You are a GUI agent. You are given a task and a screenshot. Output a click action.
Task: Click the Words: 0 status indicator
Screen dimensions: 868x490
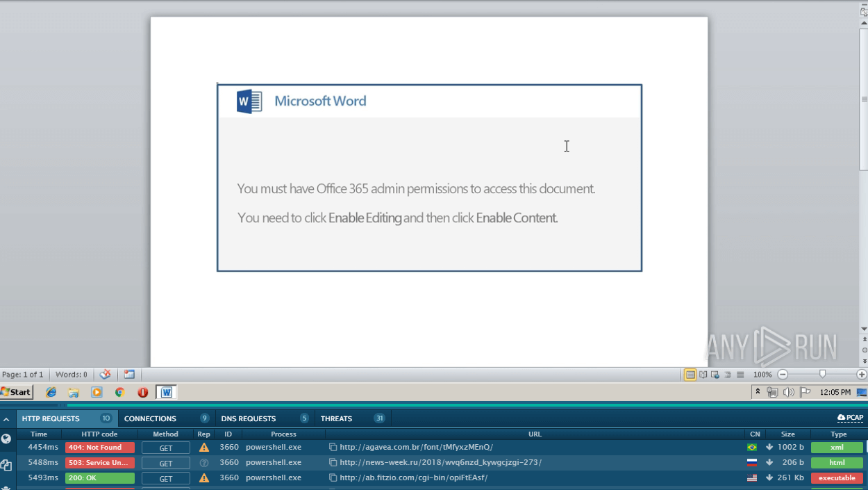pos(72,375)
